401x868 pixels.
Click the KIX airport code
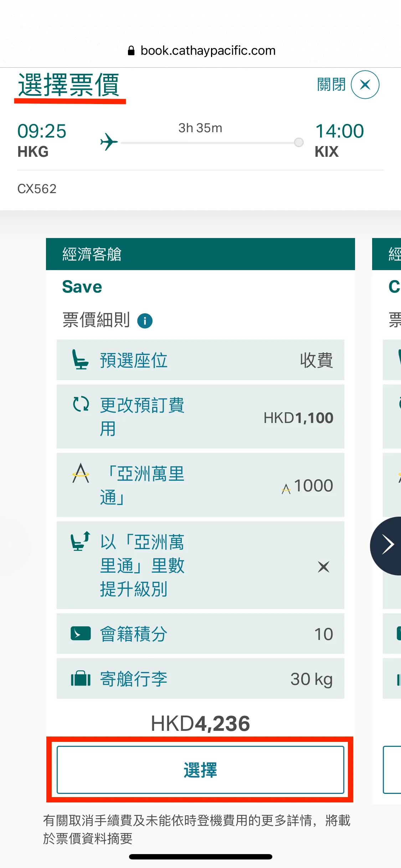coord(327,152)
